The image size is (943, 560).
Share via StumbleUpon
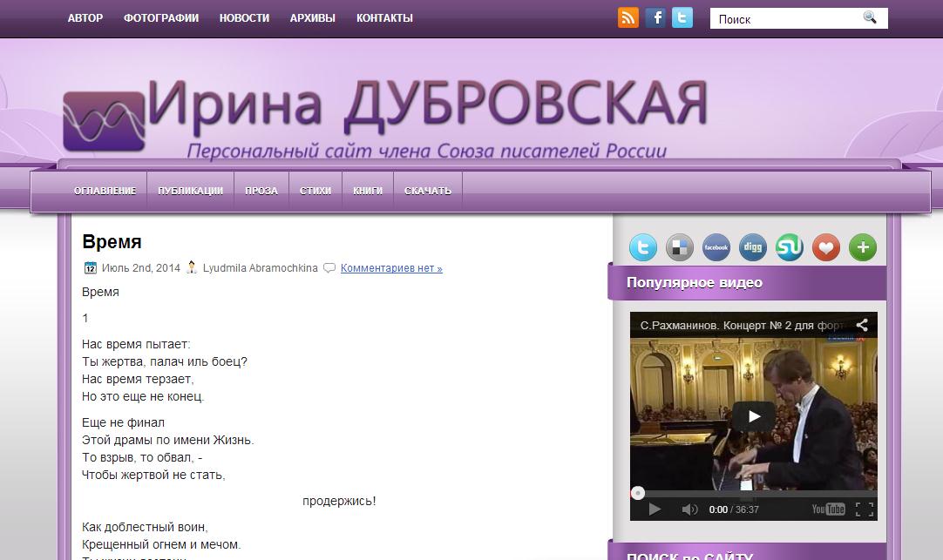coord(789,246)
